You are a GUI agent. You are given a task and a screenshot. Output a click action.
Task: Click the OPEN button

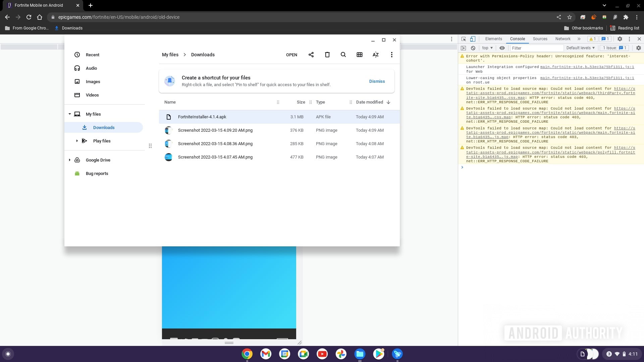pyautogui.click(x=291, y=55)
